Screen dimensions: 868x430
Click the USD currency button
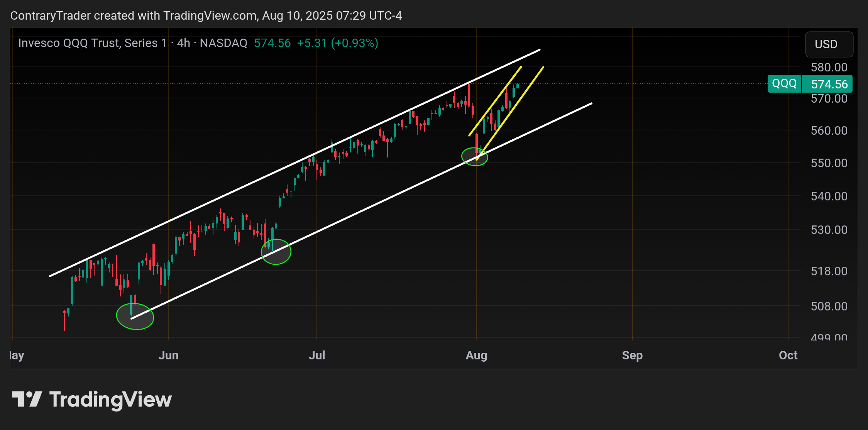tap(829, 44)
